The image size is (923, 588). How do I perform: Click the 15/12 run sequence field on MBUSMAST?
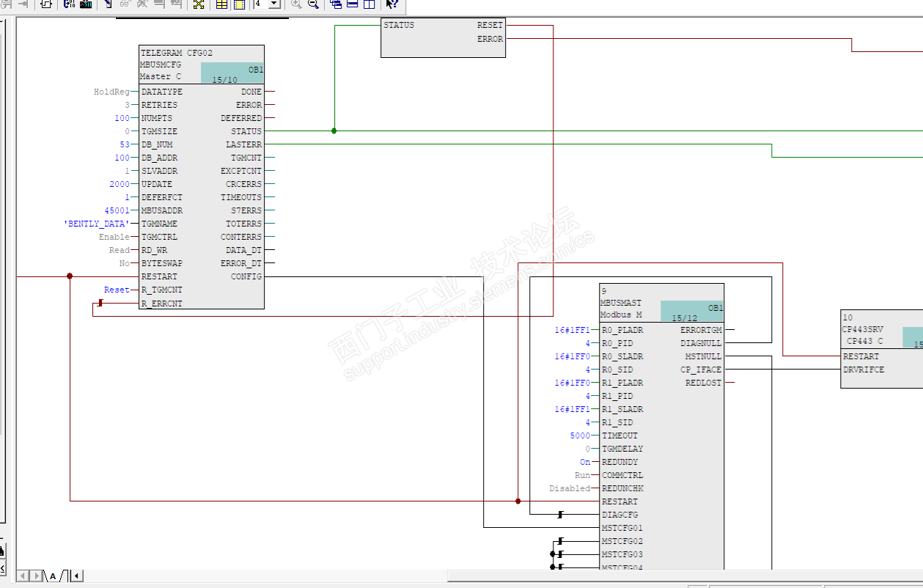692,312
